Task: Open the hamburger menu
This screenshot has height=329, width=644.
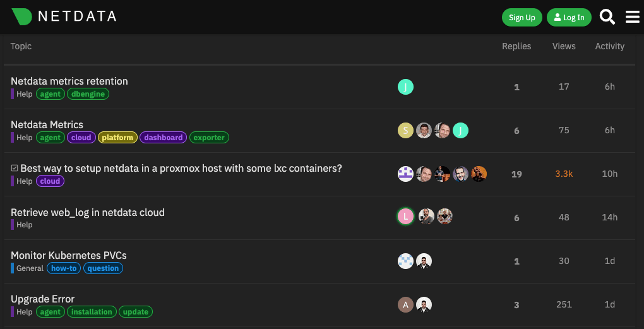Action: pyautogui.click(x=632, y=17)
